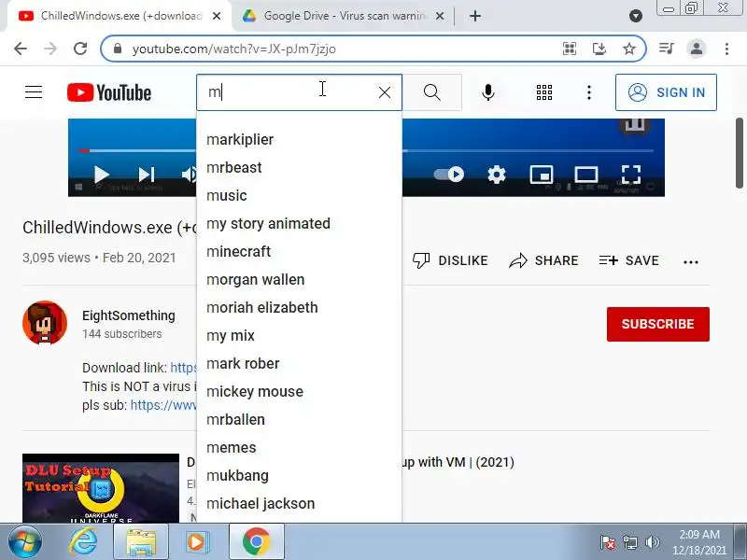
Task: Open Windows Media Player from taskbar
Action: click(x=196, y=541)
